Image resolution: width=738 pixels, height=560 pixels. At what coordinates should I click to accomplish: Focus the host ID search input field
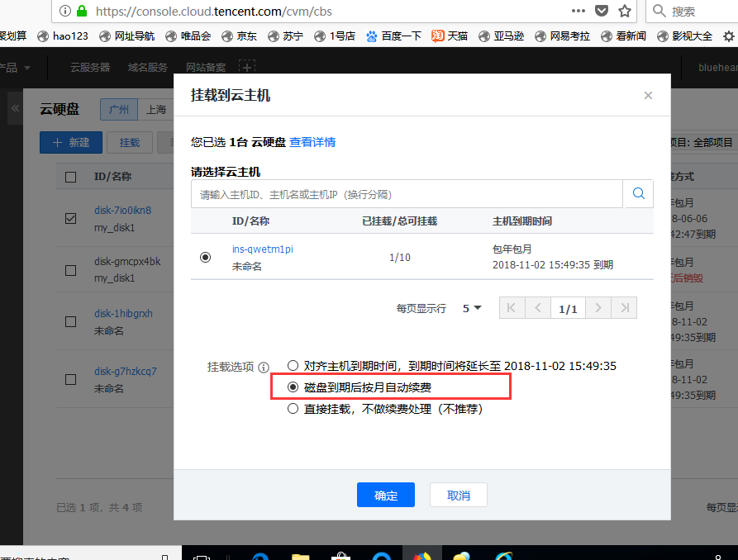(x=407, y=194)
